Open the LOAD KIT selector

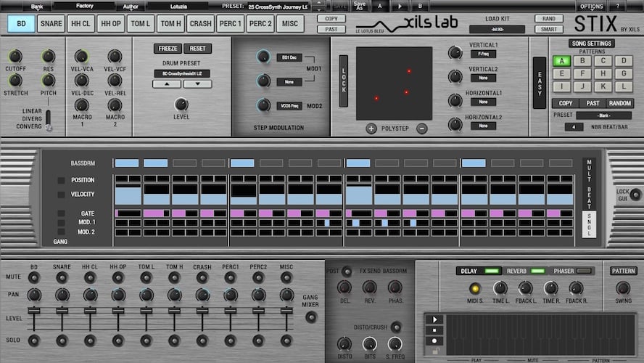(497, 29)
